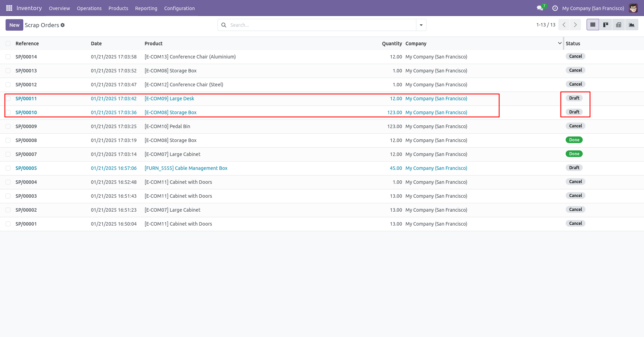This screenshot has width=644, height=337.
Task: Expand the search options dropdown arrow
Action: [421, 25]
